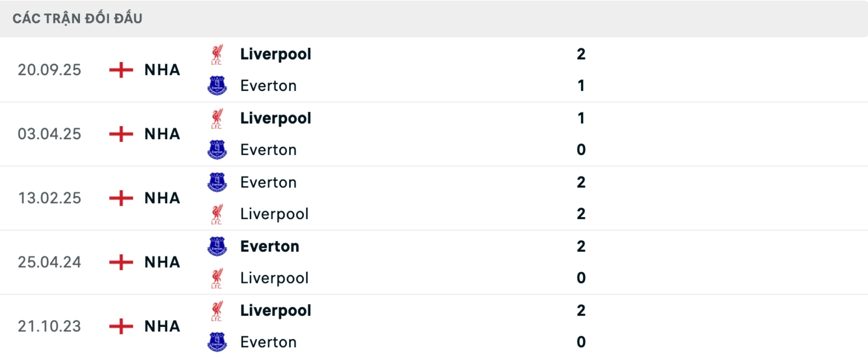
Task: Click Liverpool crest in the 21.10.23 match
Action: pos(217,311)
